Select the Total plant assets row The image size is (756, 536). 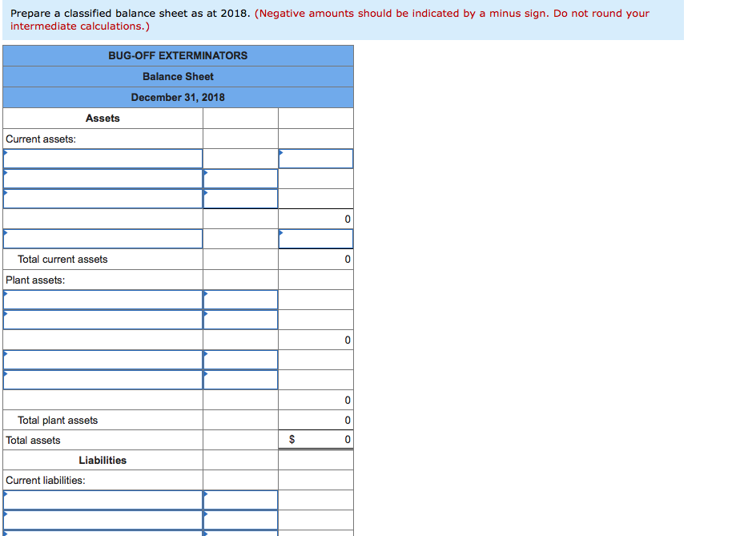[x=103, y=420]
